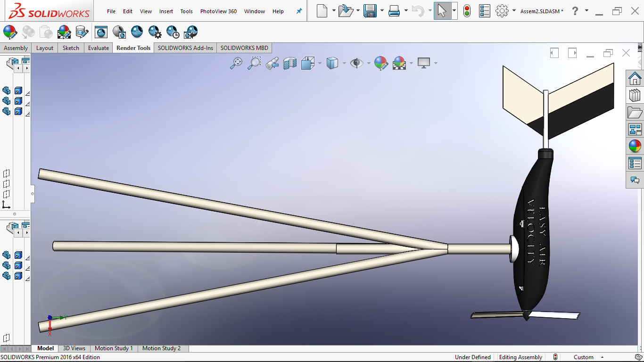This screenshot has height=362, width=644.
Task: Create a New document
Action: pyautogui.click(x=322, y=10)
